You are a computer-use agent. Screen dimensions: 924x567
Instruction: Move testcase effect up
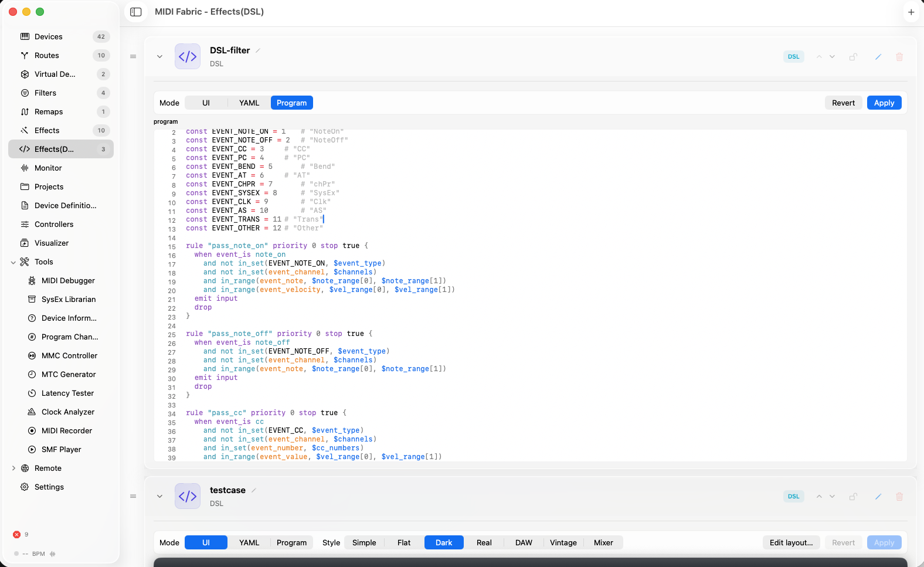pos(819,497)
